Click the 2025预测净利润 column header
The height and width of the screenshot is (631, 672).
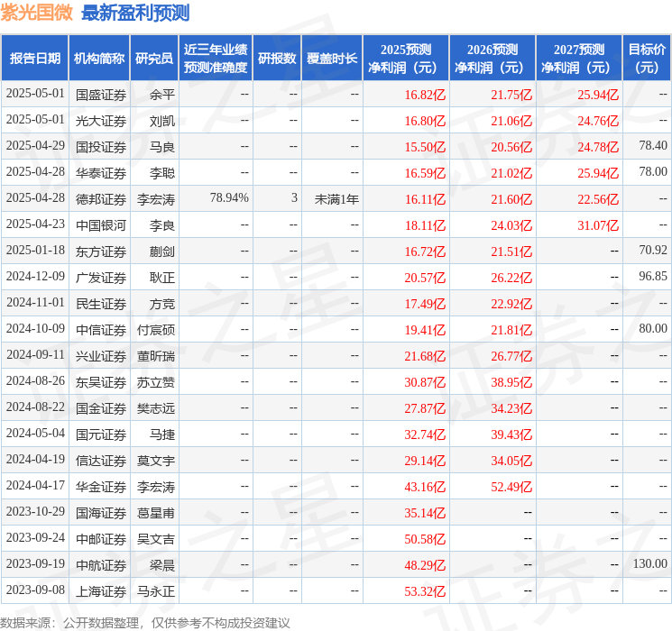point(406,58)
